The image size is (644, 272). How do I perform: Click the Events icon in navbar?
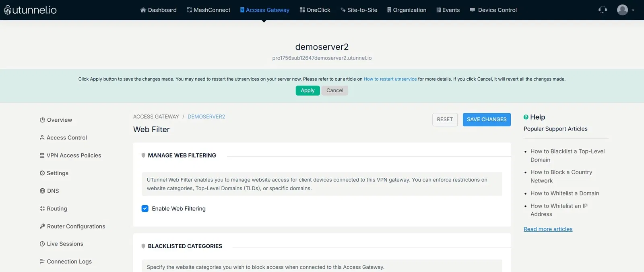pyautogui.click(x=438, y=10)
